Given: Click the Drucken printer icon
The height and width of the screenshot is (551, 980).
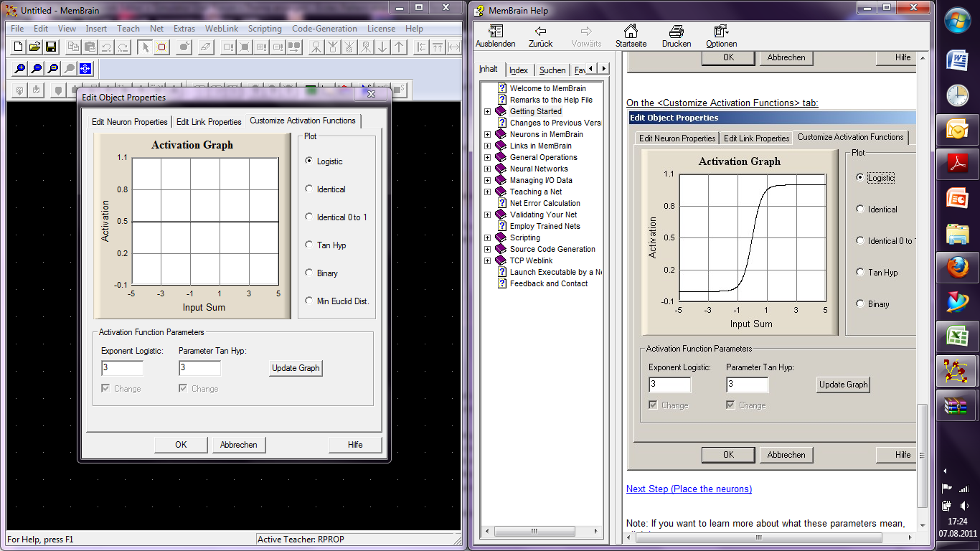Looking at the screenshot, I should point(676,36).
